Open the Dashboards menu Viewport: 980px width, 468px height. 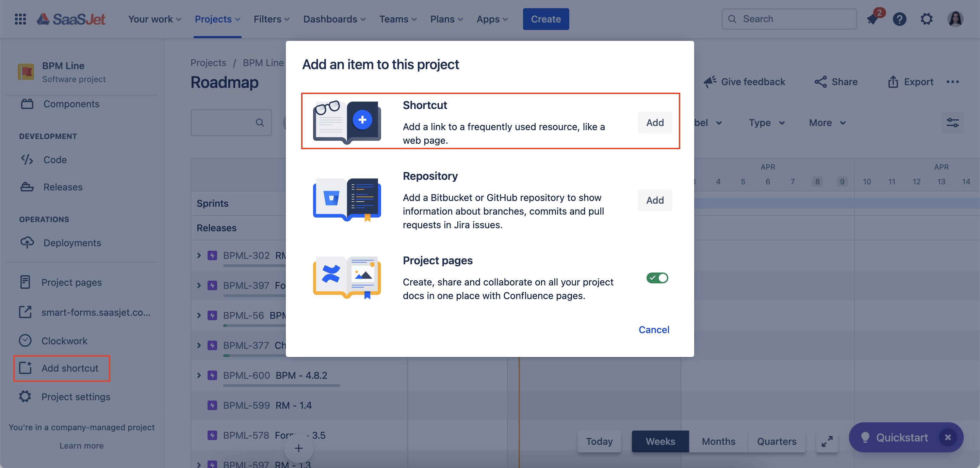(x=334, y=19)
